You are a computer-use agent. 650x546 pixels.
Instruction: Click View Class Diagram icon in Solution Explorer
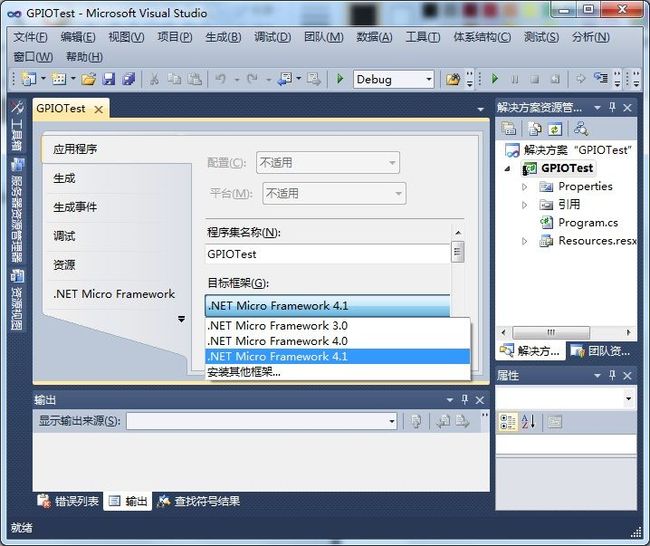581,129
